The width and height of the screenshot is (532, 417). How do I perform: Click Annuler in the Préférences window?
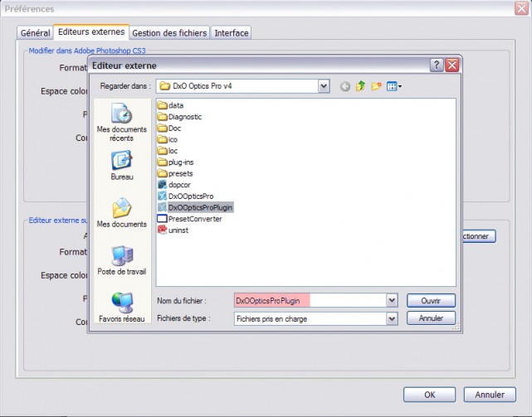pyautogui.click(x=490, y=395)
